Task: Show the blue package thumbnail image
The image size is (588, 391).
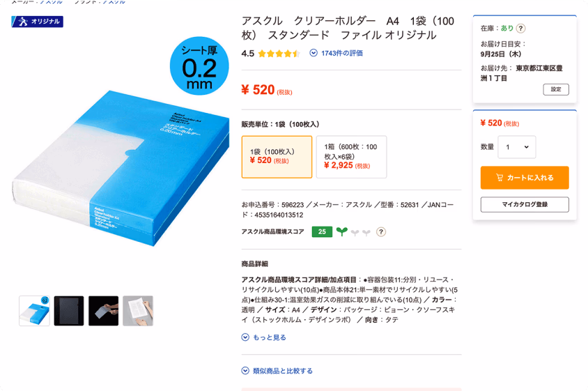Action: coord(35,311)
